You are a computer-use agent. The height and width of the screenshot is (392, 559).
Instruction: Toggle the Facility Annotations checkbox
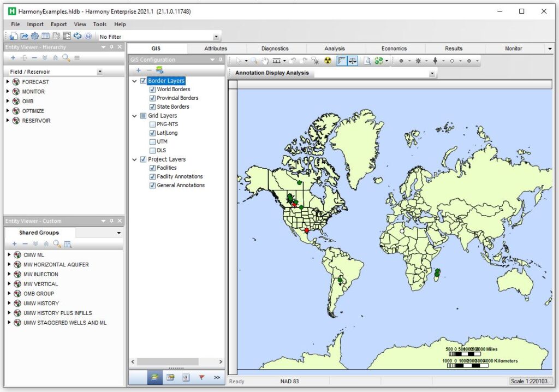(x=153, y=176)
